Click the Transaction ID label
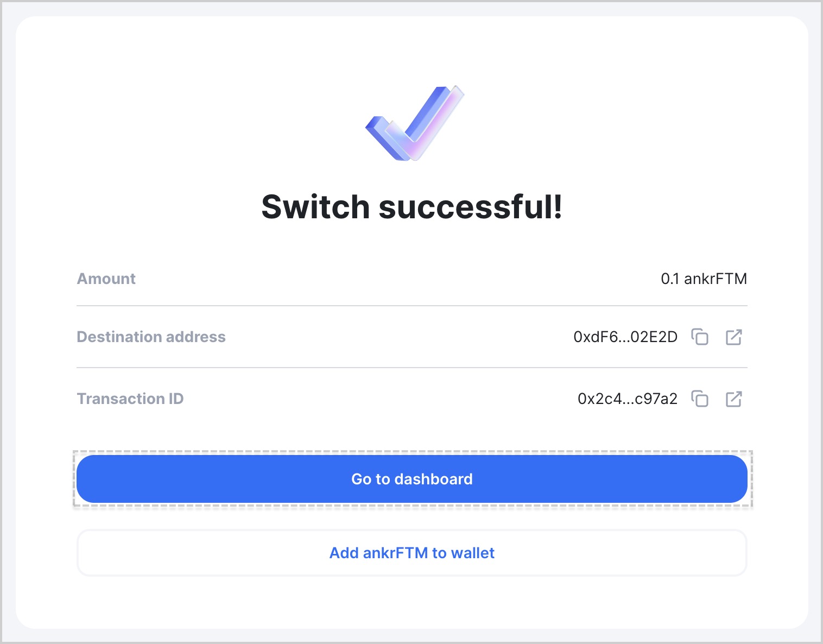The width and height of the screenshot is (823, 644). (x=130, y=399)
